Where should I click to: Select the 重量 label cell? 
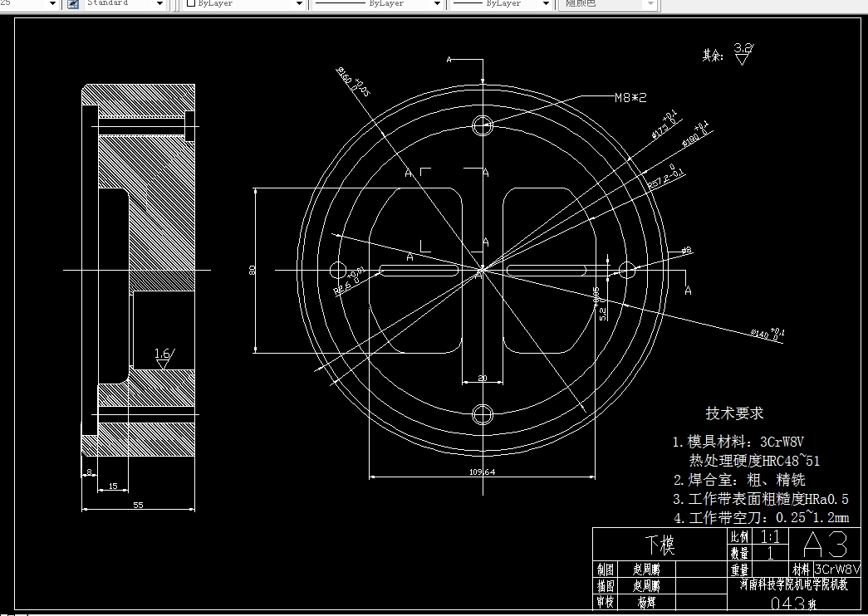(x=740, y=570)
